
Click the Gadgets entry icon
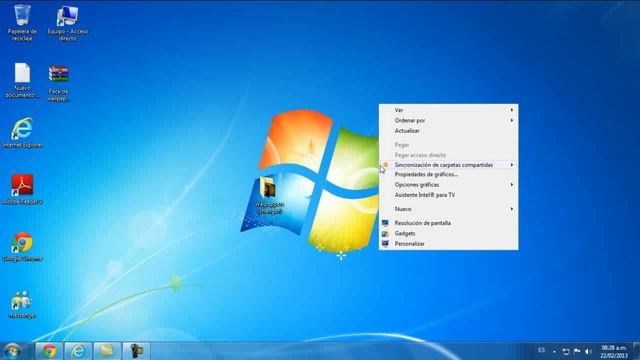[385, 233]
